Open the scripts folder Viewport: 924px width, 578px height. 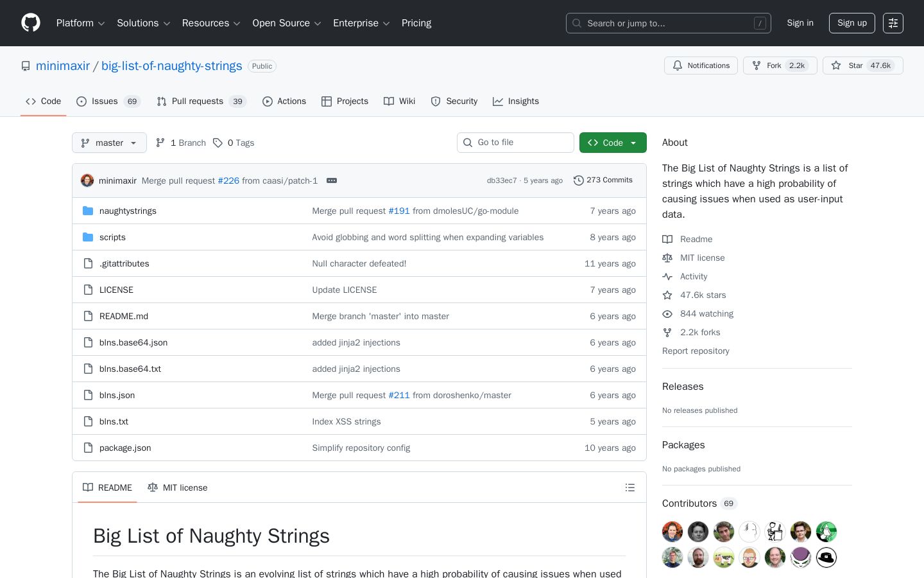click(x=112, y=237)
